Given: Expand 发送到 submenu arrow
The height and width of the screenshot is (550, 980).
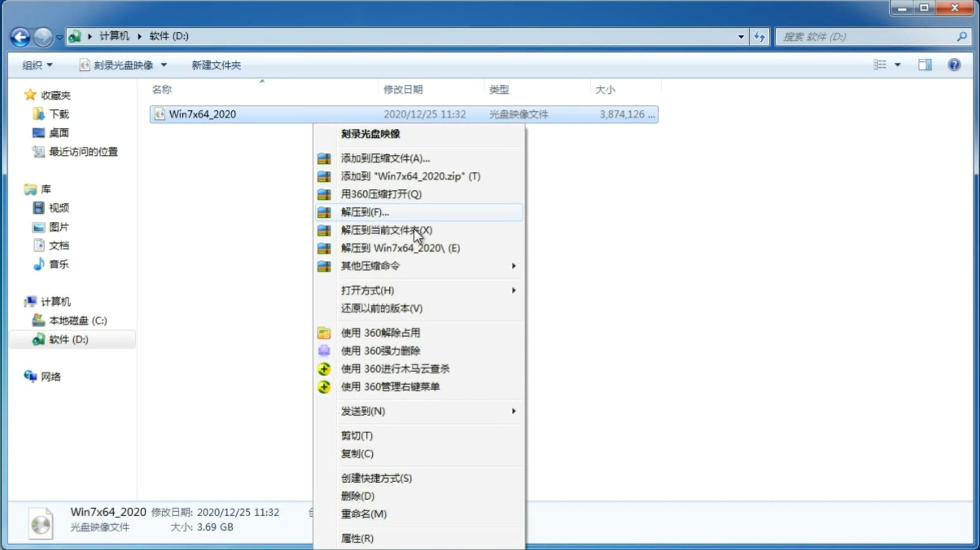Looking at the screenshot, I should [x=513, y=411].
